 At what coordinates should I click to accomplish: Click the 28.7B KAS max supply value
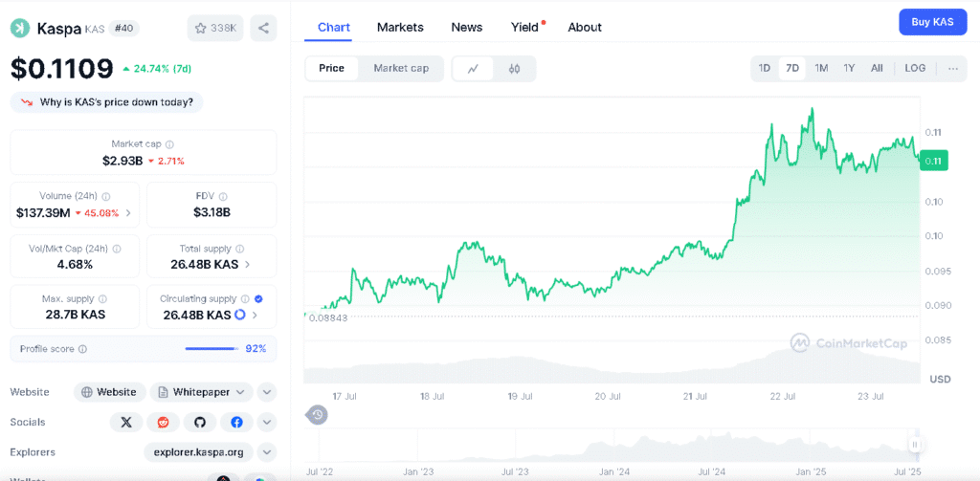click(x=75, y=315)
